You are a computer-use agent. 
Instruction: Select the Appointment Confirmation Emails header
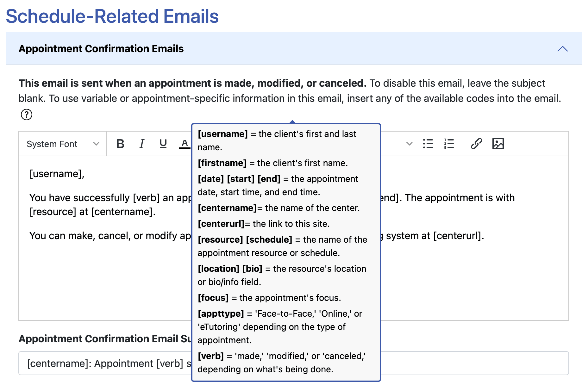102,49
